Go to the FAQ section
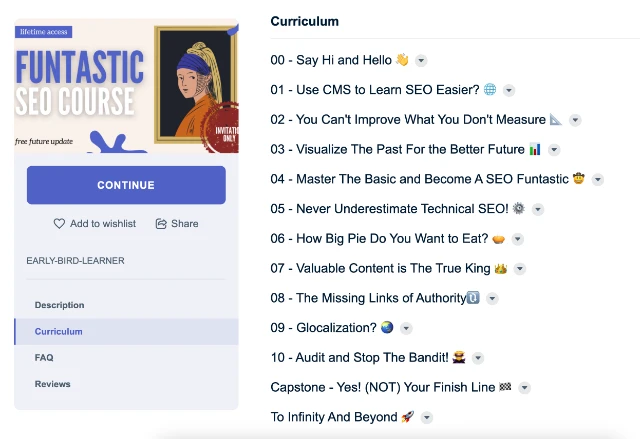The height and width of the screenshot is (439, 640). 44,357
